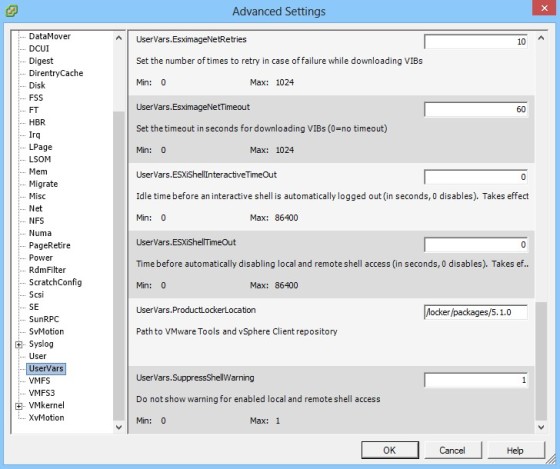This screenshot has height=469, width=560.
Task: Click the EsximageNetTimeout value field
Action: 476,109
